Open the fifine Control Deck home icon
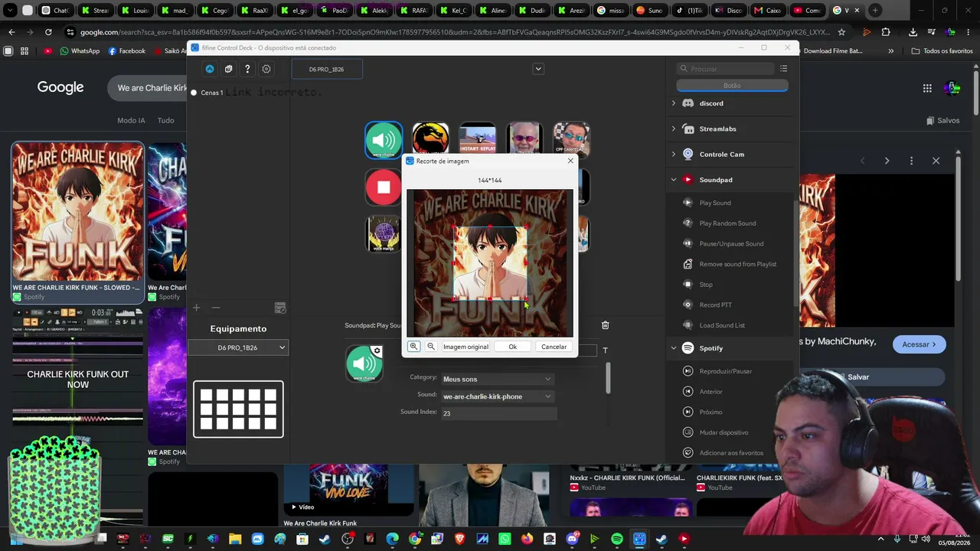 (210, 69)
